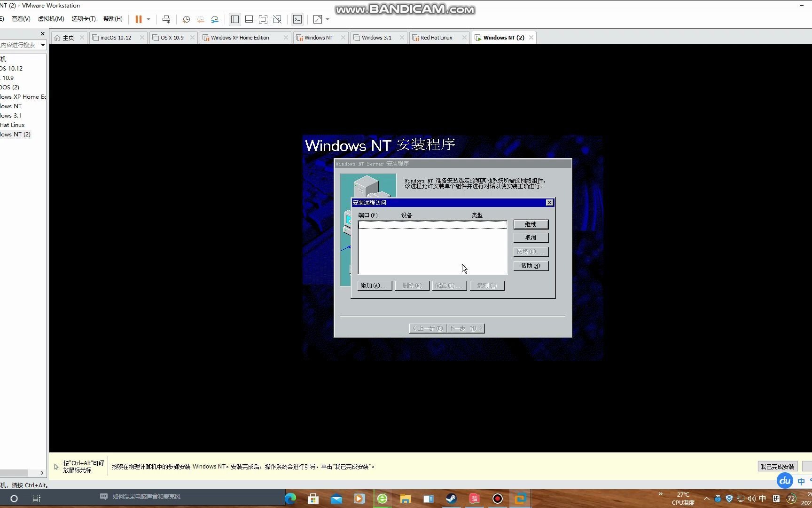
Task: Click the 取消 button in remote access dialog
Action: (531, 238)
